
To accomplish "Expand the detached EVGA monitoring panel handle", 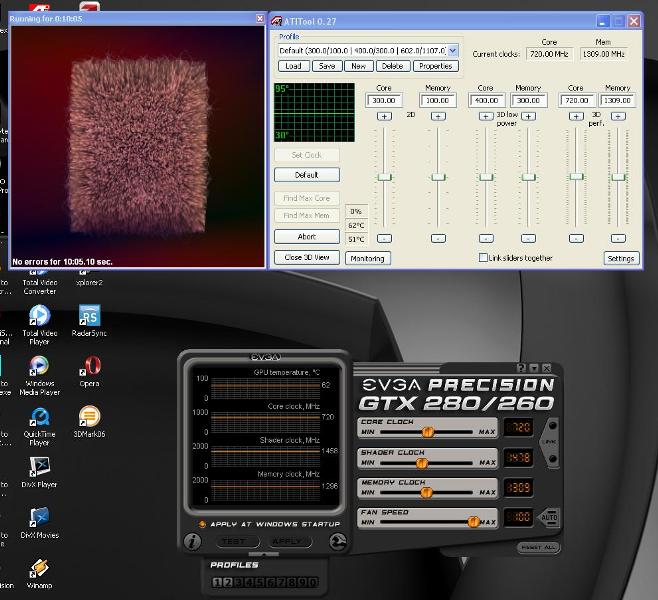I will [264, 555].
